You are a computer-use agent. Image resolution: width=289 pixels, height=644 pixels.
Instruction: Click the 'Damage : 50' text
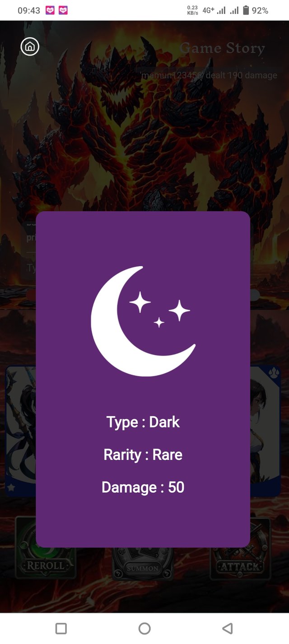(143, 487)
